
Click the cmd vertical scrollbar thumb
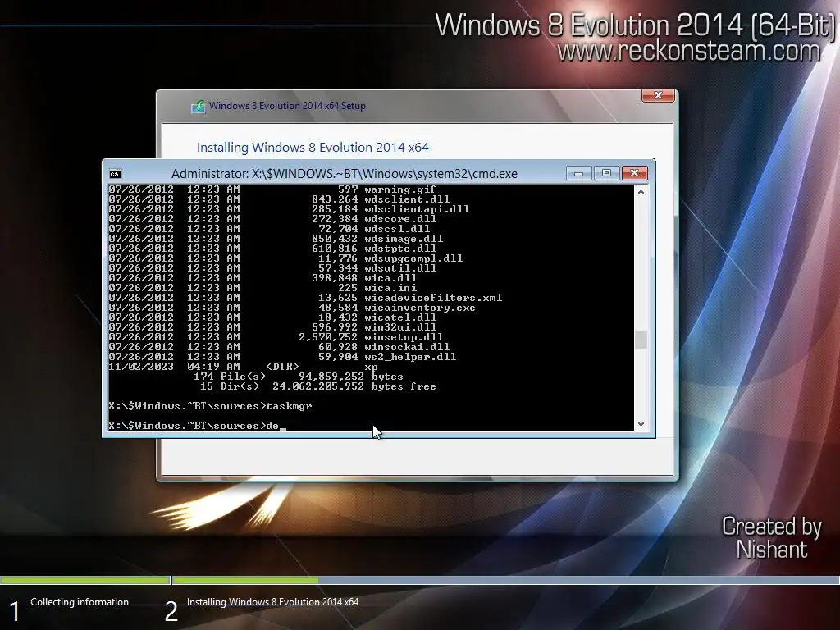641,340
